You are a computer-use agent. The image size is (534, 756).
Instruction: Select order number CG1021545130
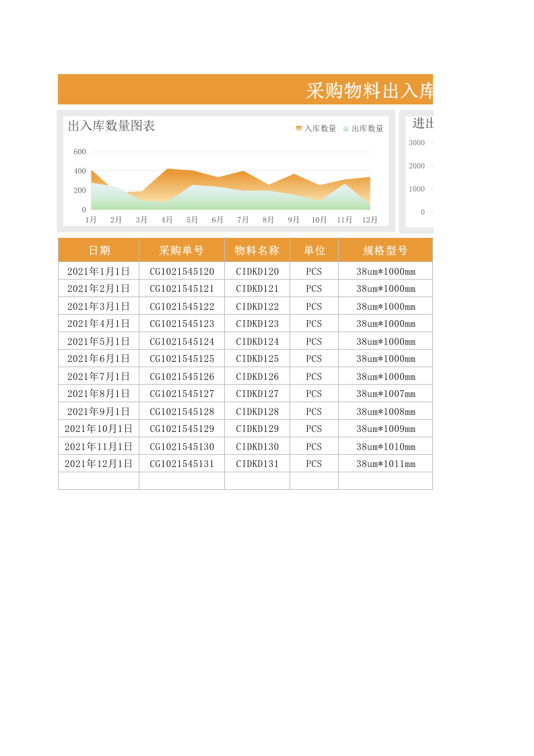pos(182,447)
